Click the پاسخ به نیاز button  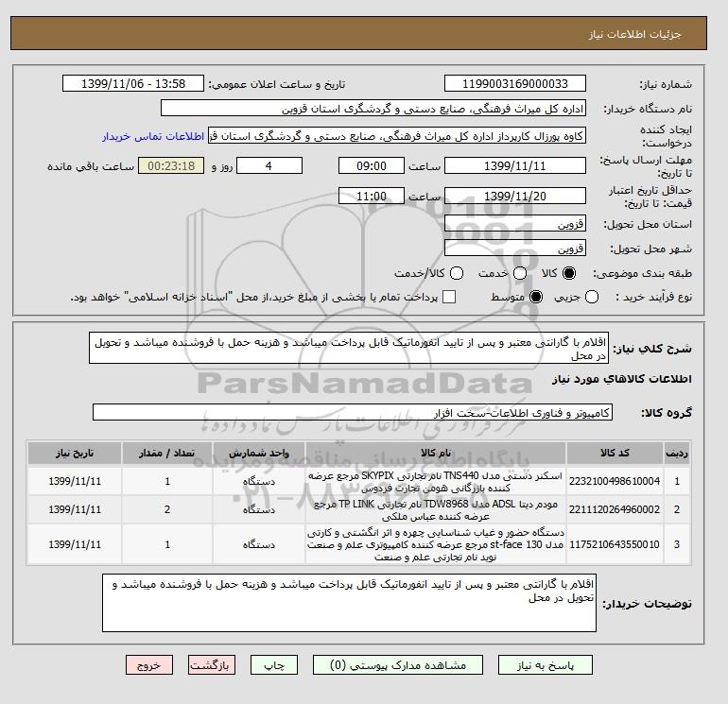click(546, 665)
